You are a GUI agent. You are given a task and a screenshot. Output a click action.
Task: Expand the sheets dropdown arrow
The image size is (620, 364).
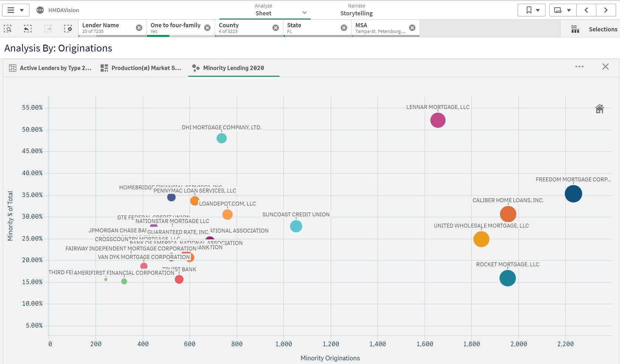pos(569,10)
